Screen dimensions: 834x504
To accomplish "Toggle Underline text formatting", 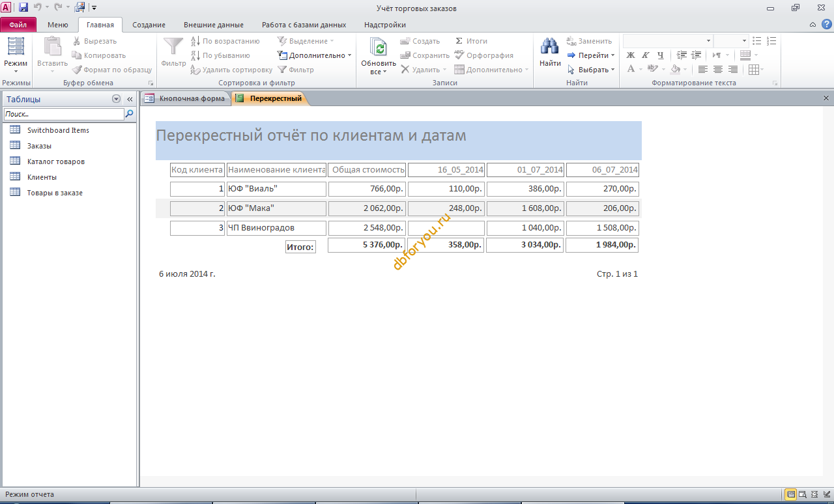I will [661, 55].
